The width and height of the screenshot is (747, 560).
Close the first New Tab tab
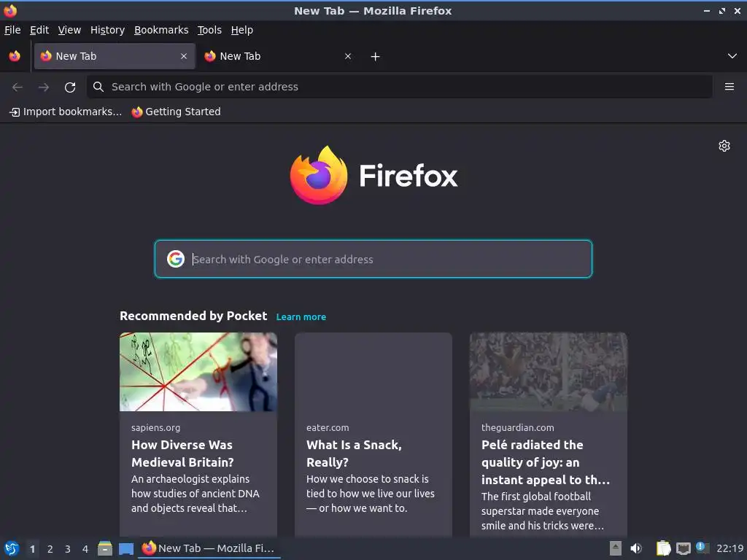point(184,56)
